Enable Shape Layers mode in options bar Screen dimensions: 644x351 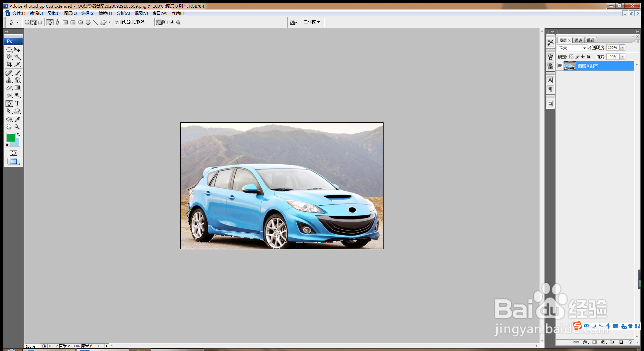27,22
